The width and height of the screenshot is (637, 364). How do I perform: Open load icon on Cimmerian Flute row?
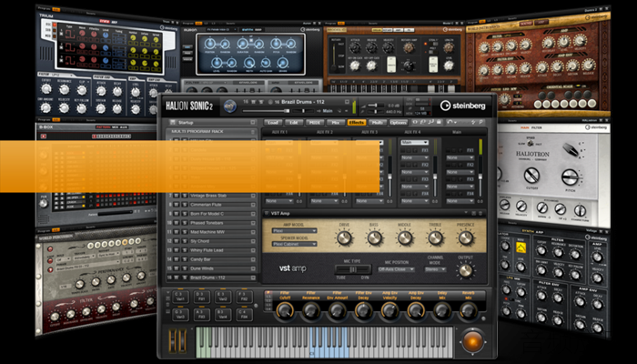click(253, 205)
